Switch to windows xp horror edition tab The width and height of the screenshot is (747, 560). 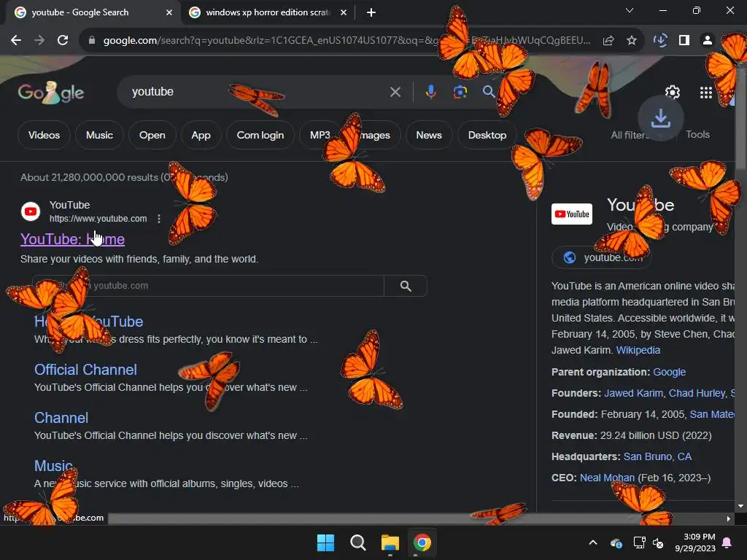coord(268,12)
